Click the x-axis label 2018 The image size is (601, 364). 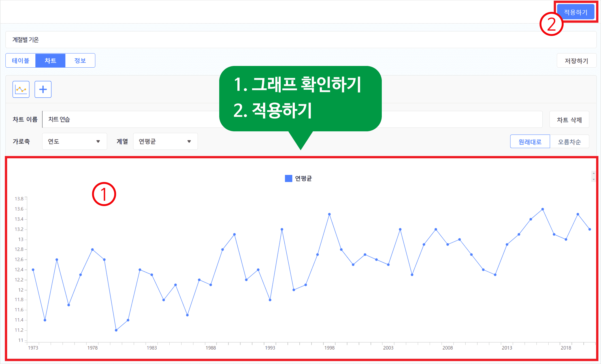coord(566,348)
